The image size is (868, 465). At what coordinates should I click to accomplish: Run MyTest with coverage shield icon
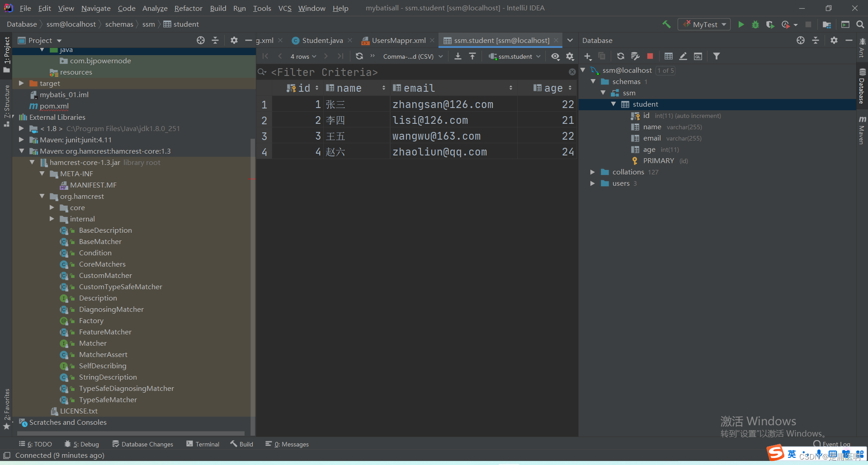(770, 24)
